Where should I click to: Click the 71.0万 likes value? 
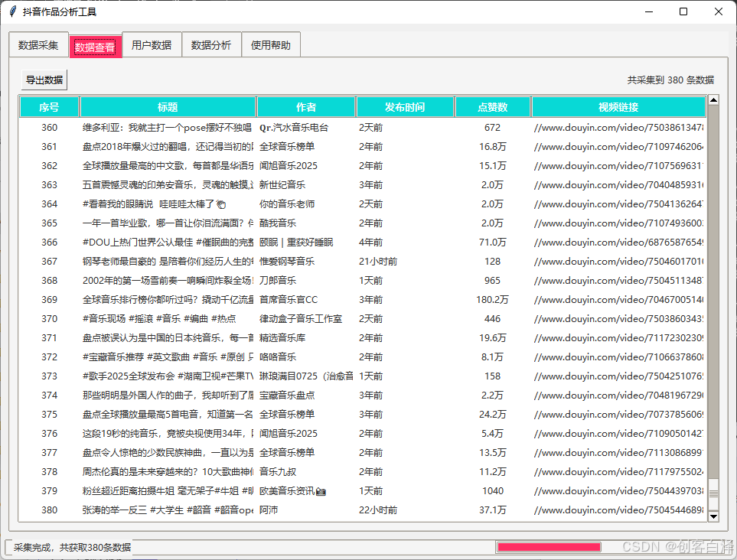click(493, 243)
